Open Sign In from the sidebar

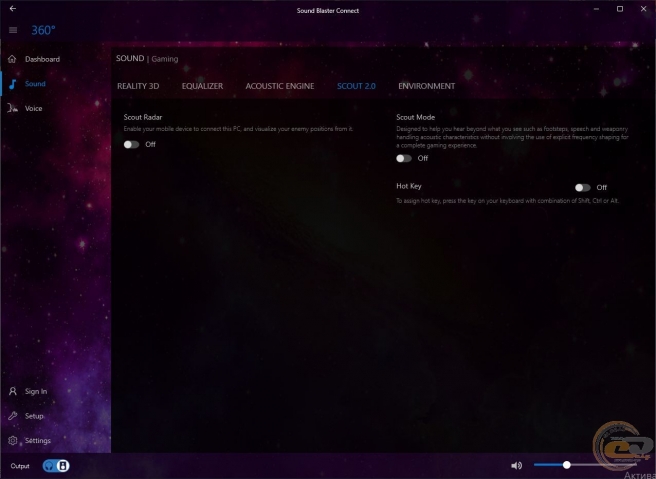[36, 392]
